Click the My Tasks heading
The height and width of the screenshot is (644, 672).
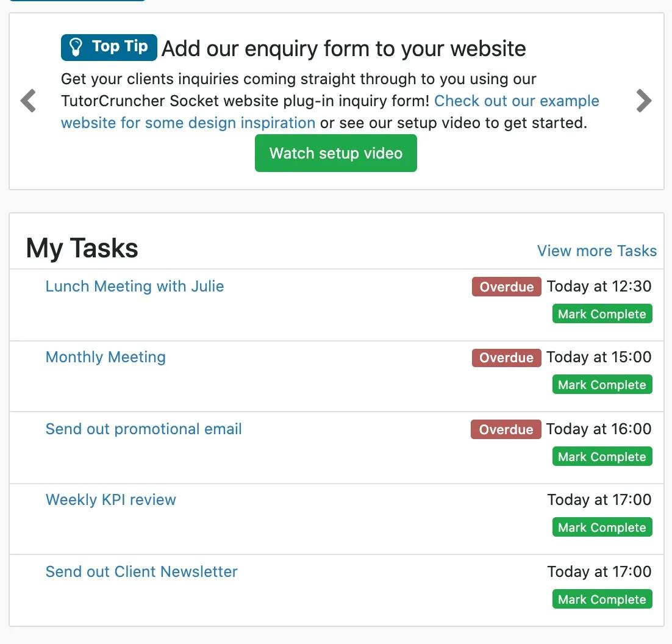point(82,248)
